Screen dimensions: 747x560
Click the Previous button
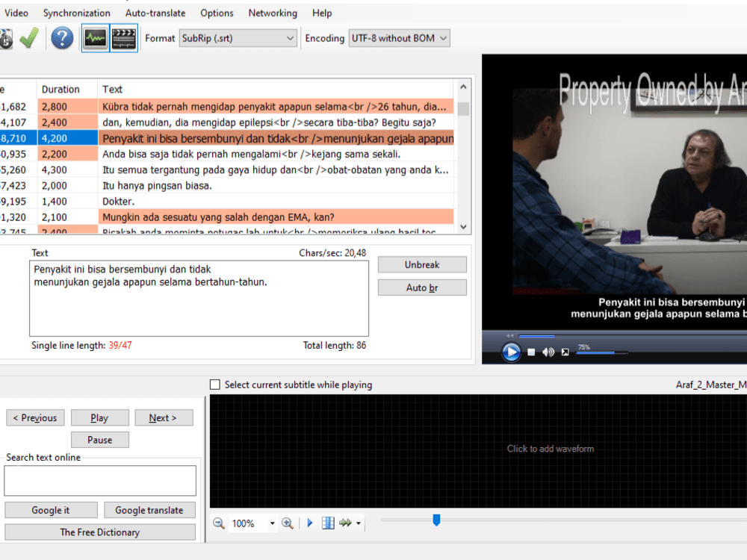click(35, 417)
